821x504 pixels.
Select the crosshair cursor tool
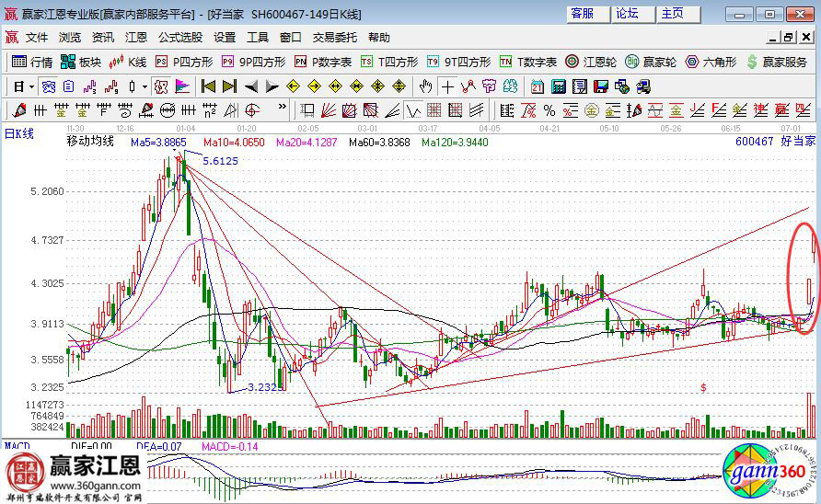[447, 86]
